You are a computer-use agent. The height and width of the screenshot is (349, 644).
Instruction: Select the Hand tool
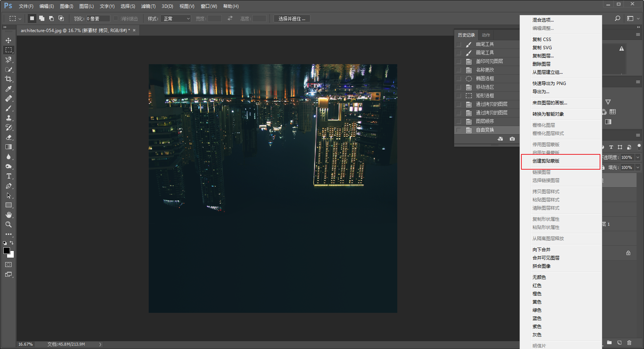click(x=9, y=215)
